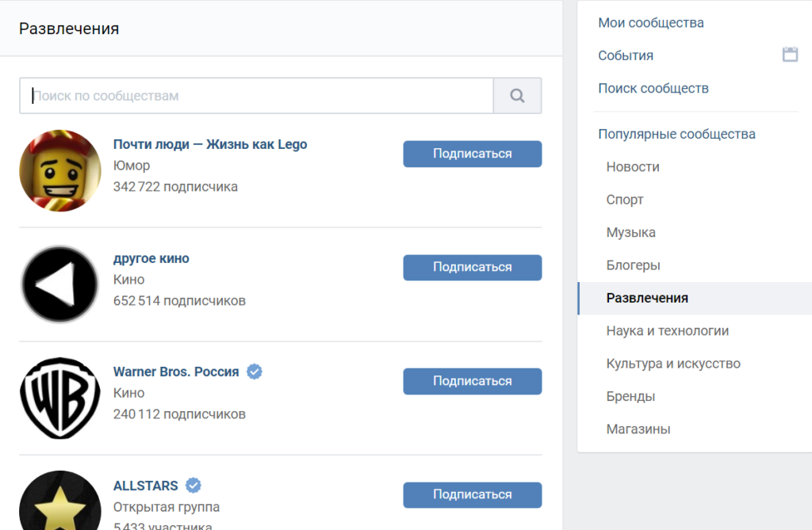Open the Lego face community avatar
Image resolution: width=812 pixels, height=530 pixels.
[60, 171]
